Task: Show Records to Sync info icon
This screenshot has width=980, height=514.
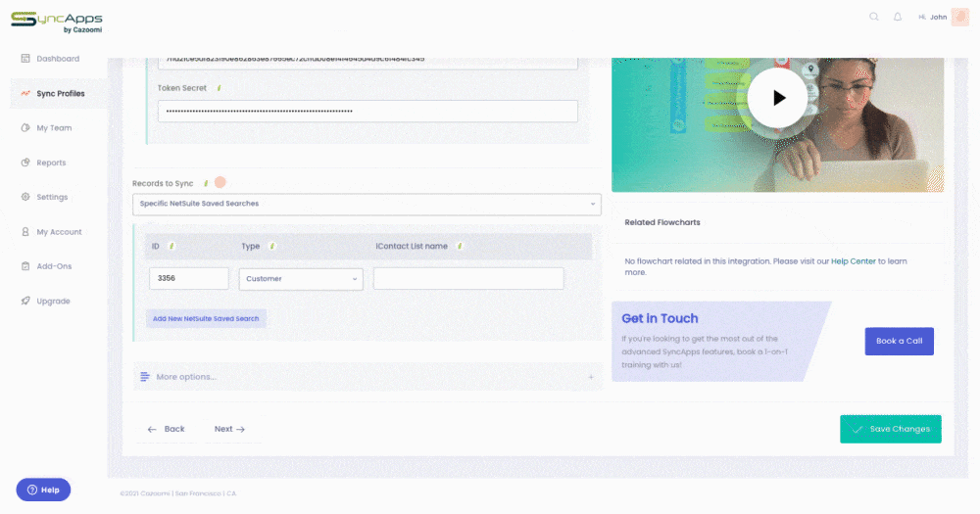Action: [206, 184]
